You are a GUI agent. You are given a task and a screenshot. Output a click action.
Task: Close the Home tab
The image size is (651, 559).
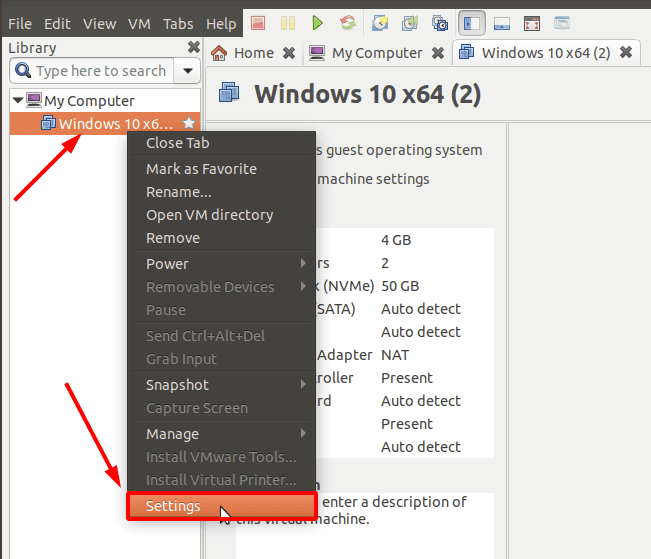tap(289, 53)
